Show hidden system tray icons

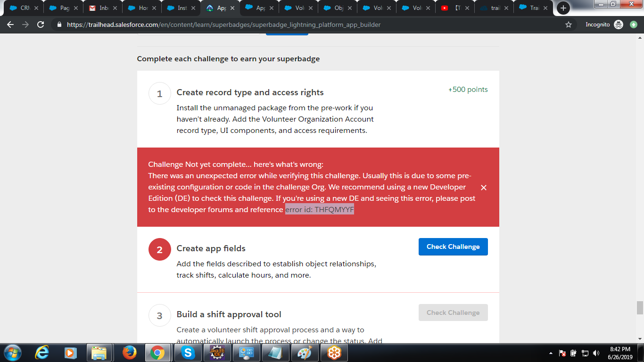point(551,353)
